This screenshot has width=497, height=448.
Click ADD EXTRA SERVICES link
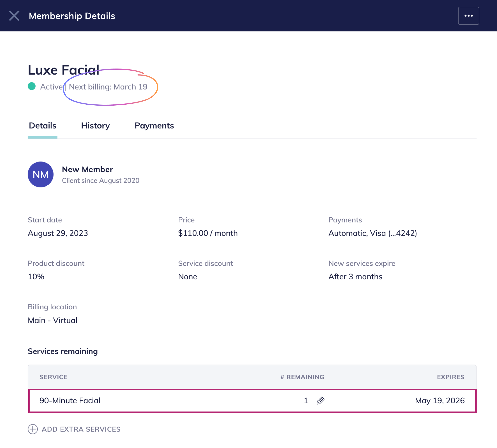tap(81, 429)
